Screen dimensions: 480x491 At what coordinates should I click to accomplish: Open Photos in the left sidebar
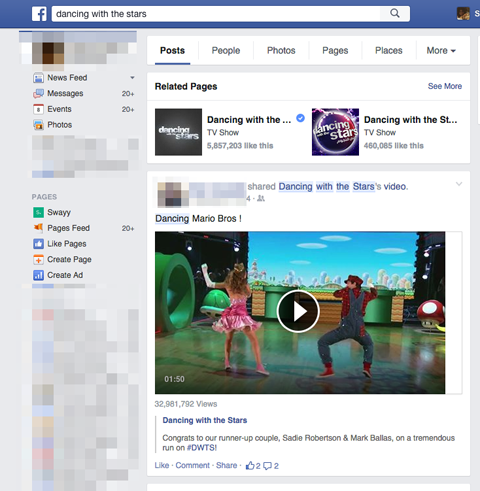pyautogui.click(x=59, y=125)
